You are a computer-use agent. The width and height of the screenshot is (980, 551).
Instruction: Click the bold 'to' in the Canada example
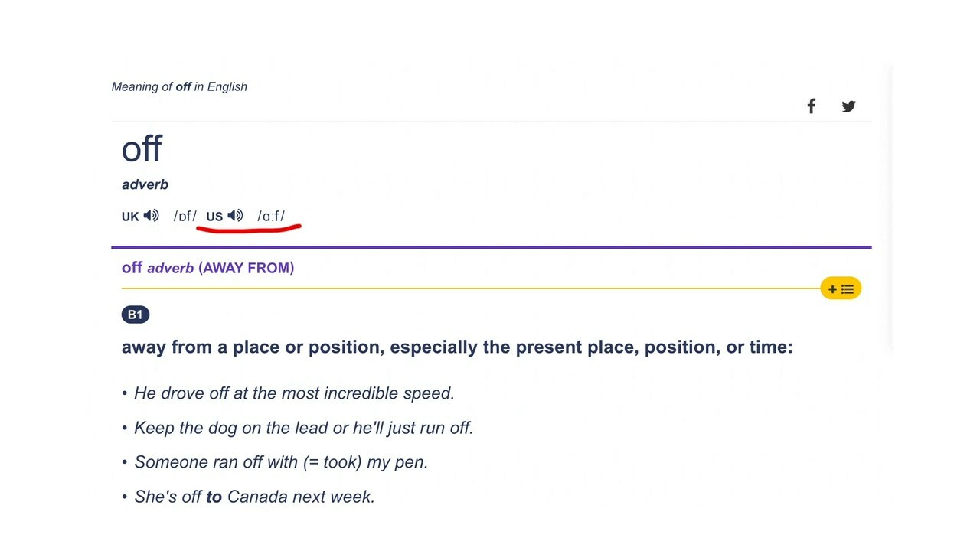point(214,497)
